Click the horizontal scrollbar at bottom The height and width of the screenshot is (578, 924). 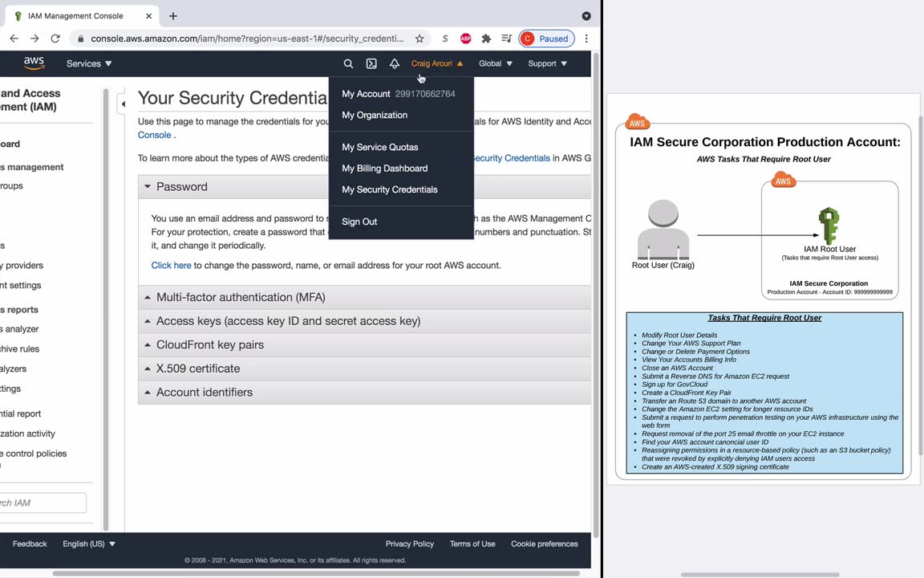[316, 573]
